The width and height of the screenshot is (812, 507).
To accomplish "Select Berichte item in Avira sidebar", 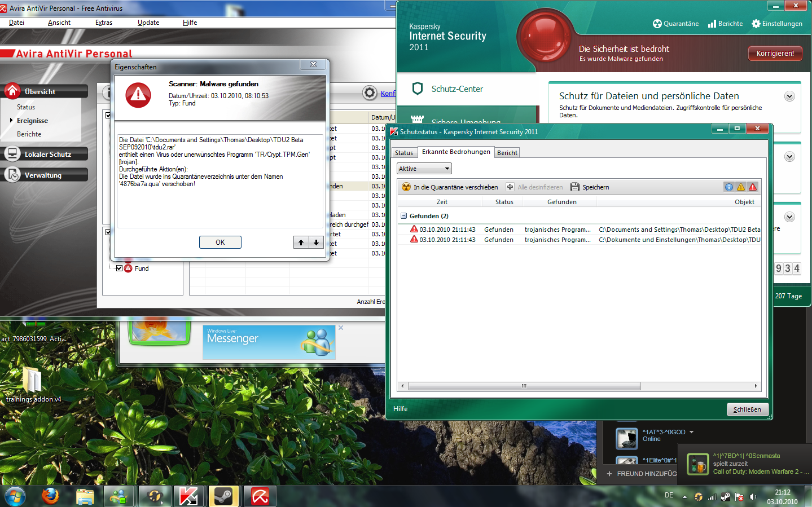I will tap(29, 134).
